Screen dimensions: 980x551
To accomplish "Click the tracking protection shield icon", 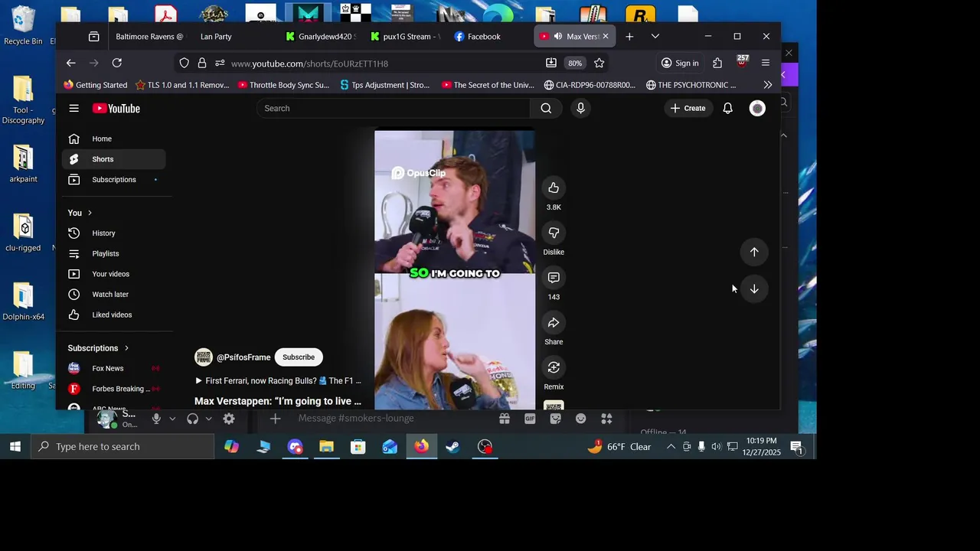I will [184, 63].
